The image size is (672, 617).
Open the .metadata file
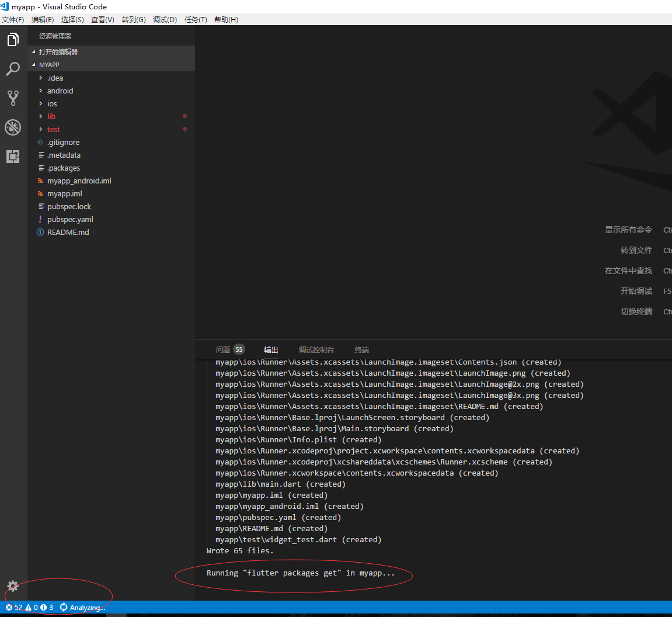point(64,155)
